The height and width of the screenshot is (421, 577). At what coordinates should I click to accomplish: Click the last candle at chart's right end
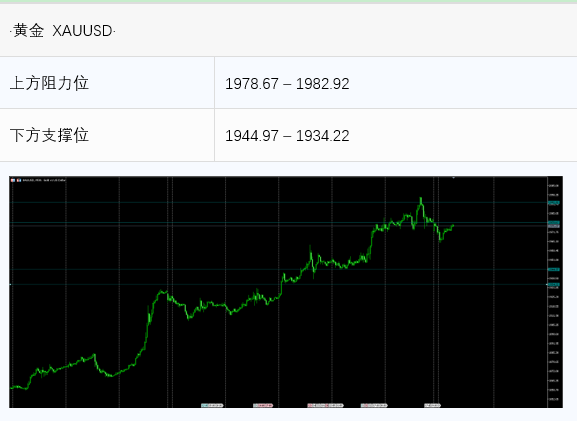pyautogui.click(x=453, y=226)
